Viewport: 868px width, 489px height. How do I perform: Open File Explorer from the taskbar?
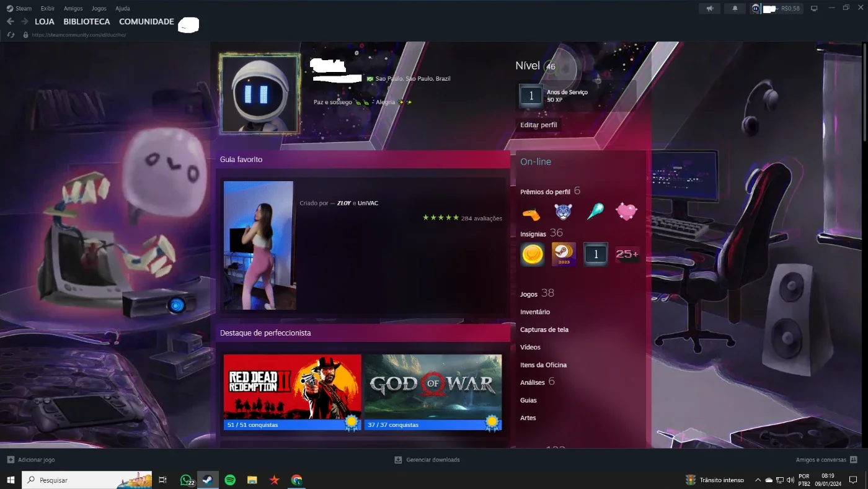tap(252, 480)
